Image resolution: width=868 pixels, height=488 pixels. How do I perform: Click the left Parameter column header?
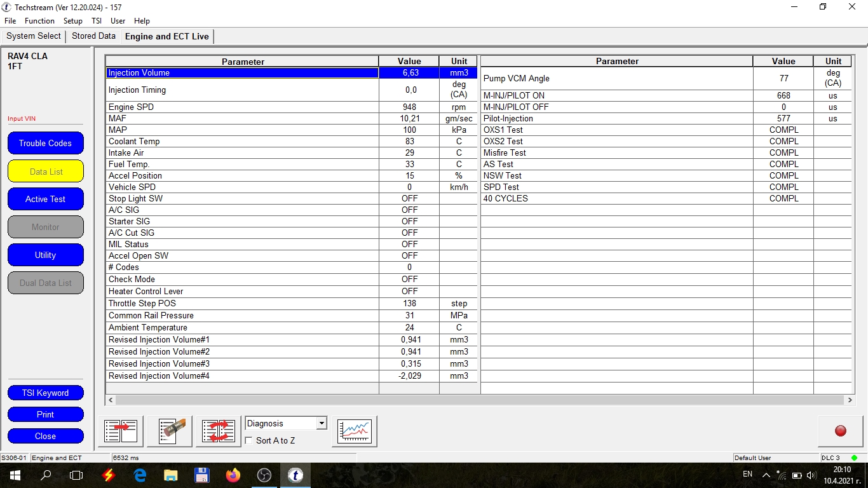click(243, 62)
